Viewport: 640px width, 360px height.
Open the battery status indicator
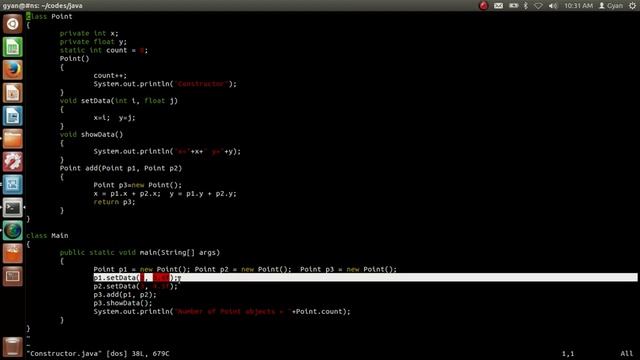tap(513, 6)
